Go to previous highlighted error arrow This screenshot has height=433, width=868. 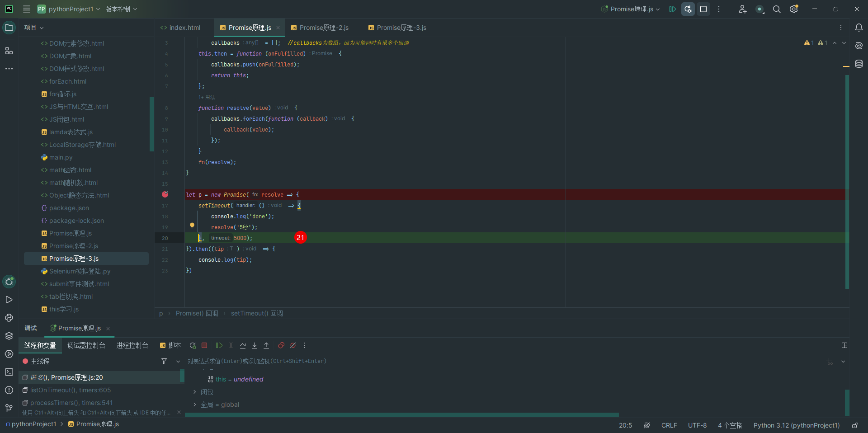click(835, 43)
